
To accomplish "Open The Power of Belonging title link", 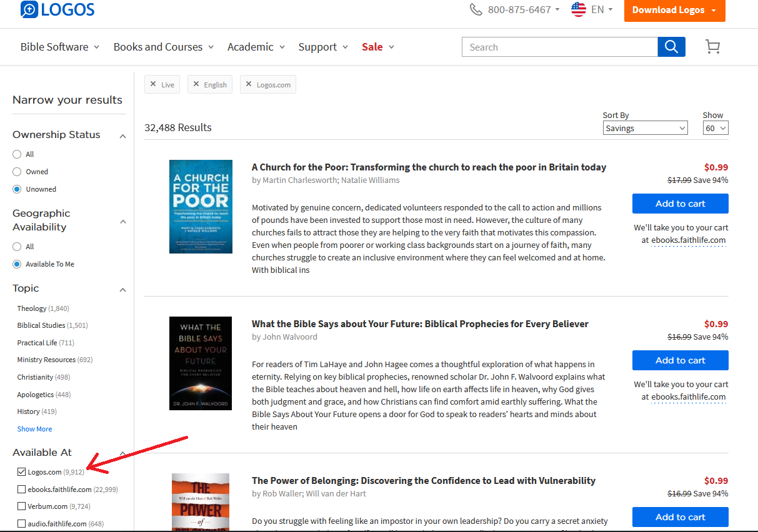I will coord(424,480).
